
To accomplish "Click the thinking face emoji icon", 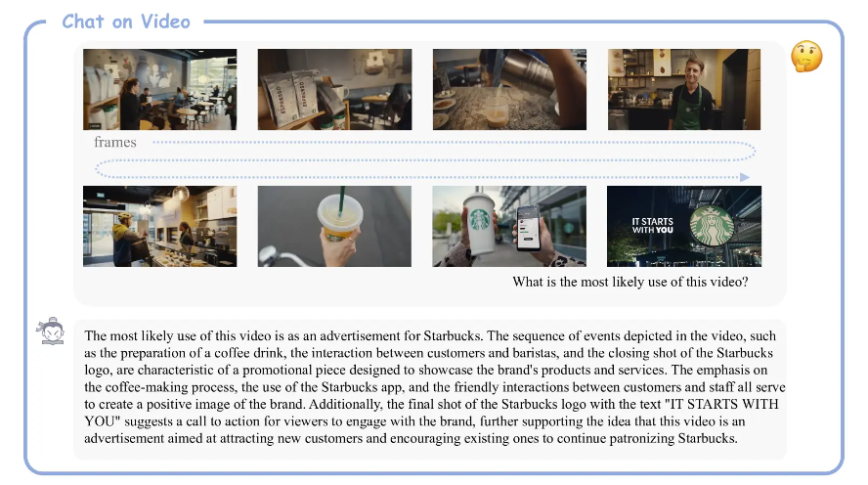I will [x=806, y=57].
